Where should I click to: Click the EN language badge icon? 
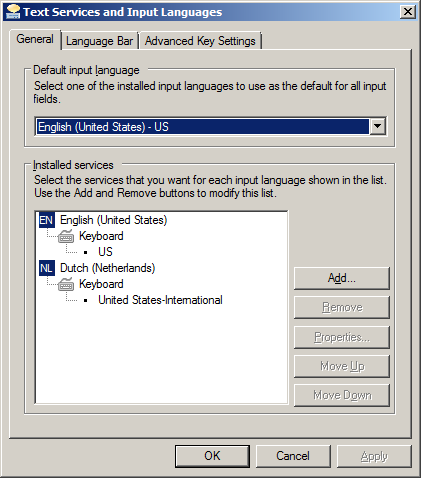(46, 220)
